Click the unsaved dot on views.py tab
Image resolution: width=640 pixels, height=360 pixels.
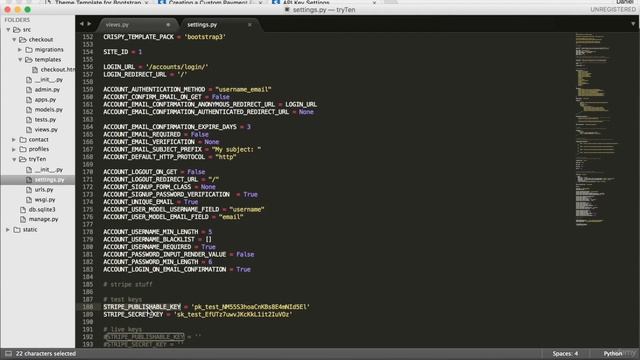pos(168,25)
